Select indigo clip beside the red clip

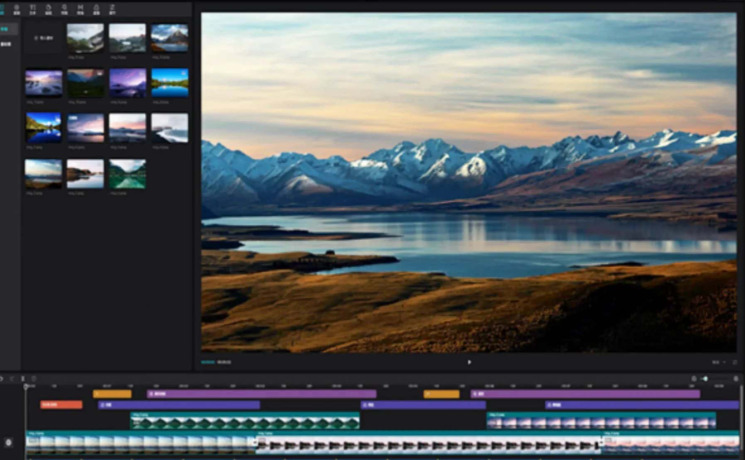click(x=179, y=405)
